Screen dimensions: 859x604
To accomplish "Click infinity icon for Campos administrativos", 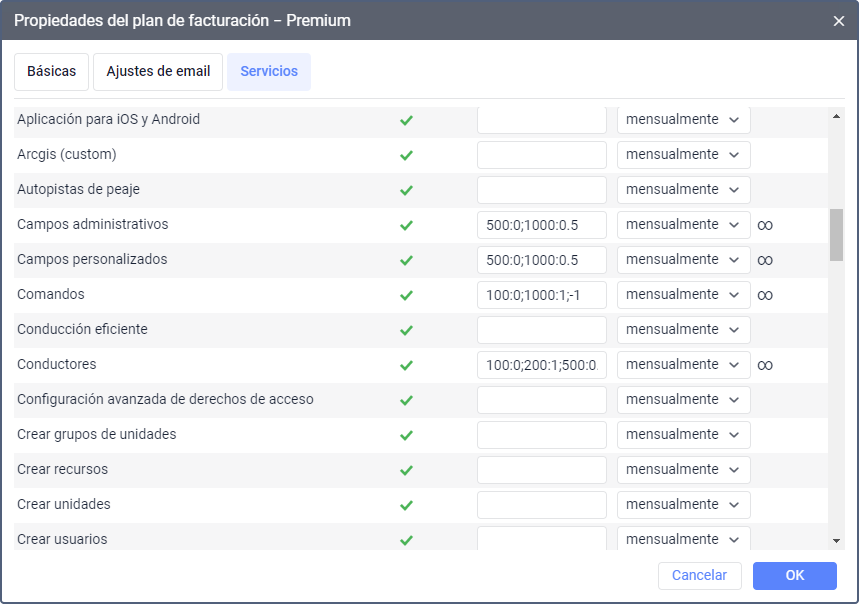I will pos(765,225).
